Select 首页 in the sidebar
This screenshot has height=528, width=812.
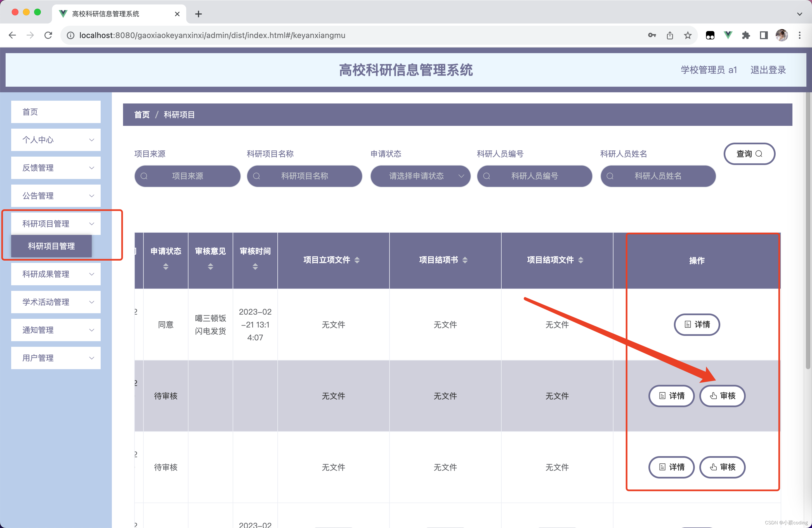(56, 112)
